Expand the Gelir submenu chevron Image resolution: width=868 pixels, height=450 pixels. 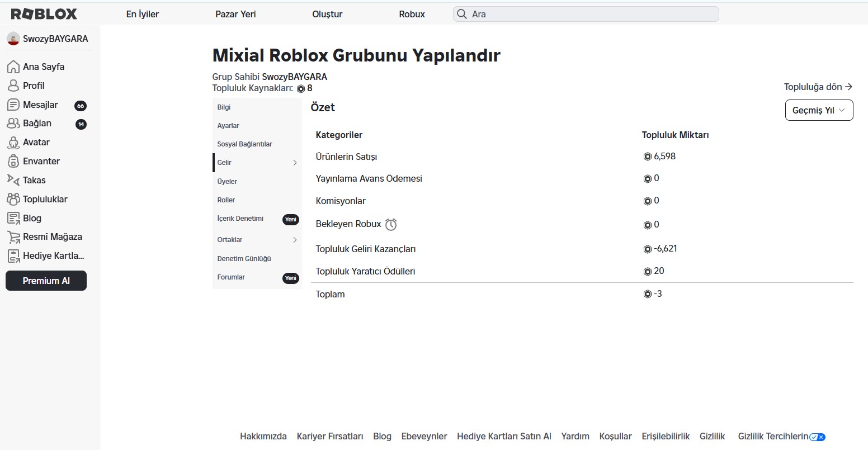pyautogui.click(x=295, y=163)
